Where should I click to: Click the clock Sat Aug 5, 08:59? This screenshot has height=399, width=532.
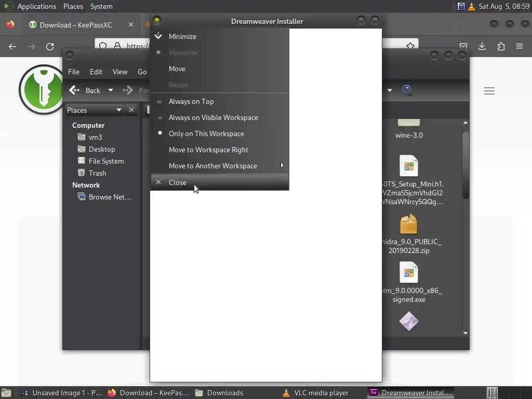[x=504, y=6]
